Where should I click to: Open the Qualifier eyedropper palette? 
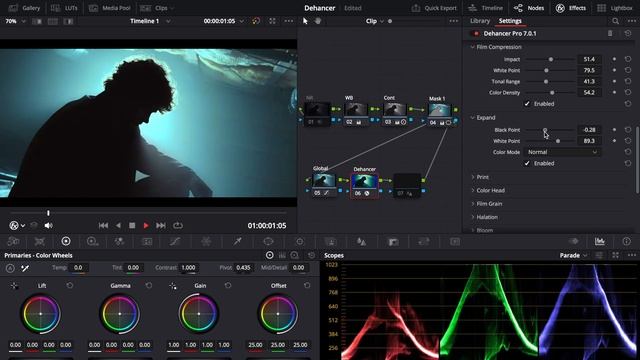click(x=237, y=241)
